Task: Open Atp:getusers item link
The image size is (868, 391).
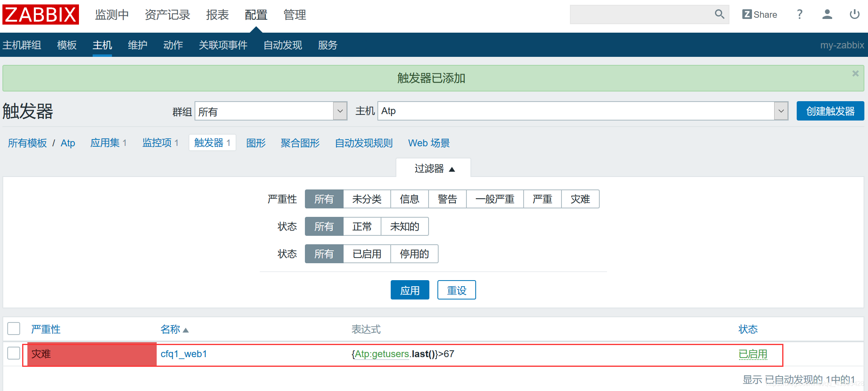Action: point(382,354)
